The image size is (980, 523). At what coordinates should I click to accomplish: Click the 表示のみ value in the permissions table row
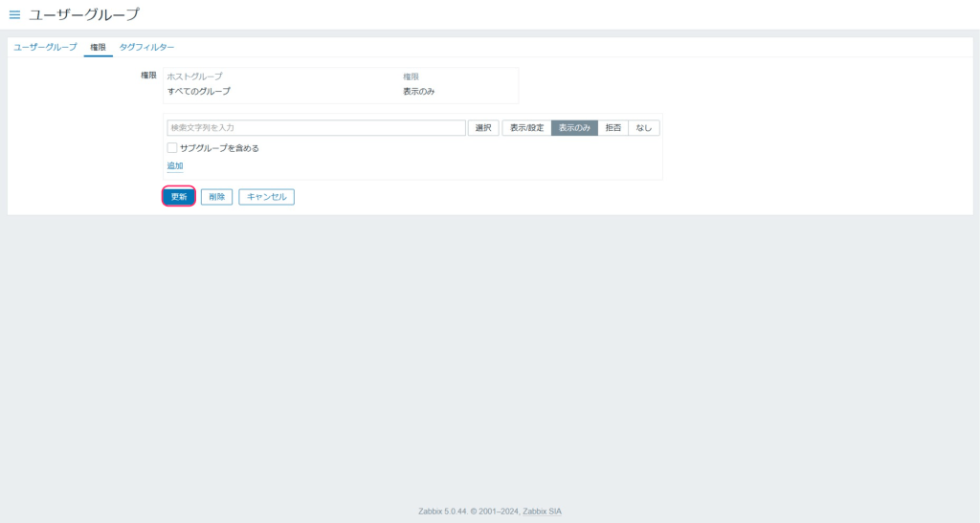(419, 92)
